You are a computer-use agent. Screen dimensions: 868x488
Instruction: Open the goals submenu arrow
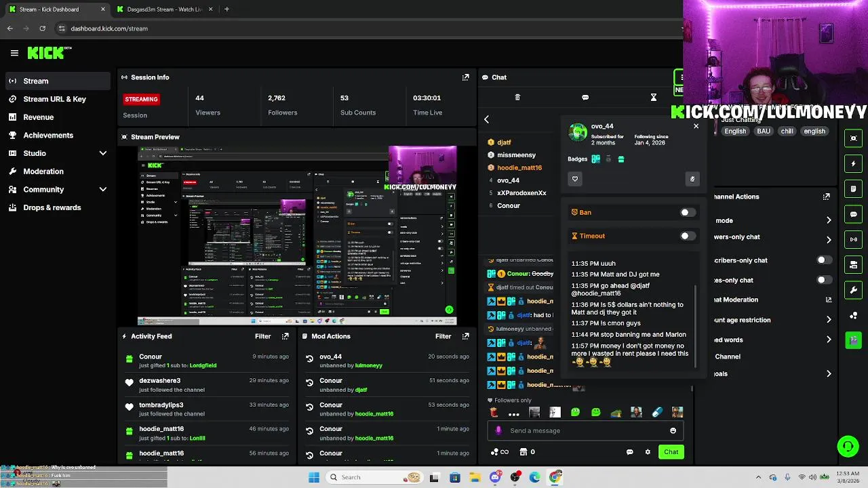829,374
